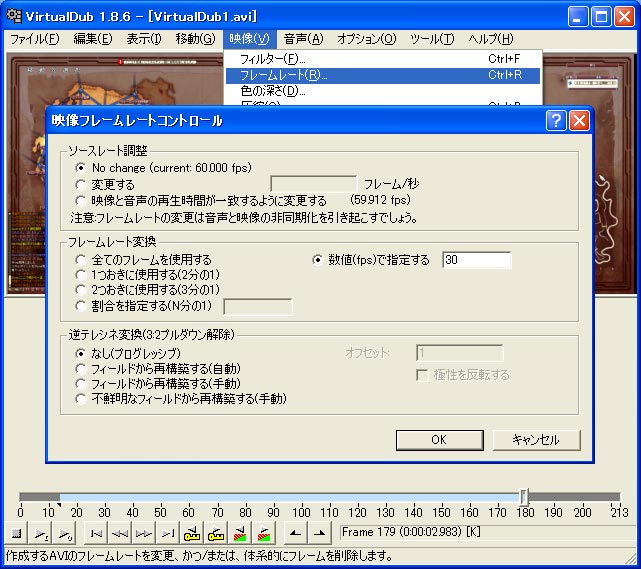Screen dimensions: 641x569
Task: Click the 映像(V) menu
Action: [249, 39]
